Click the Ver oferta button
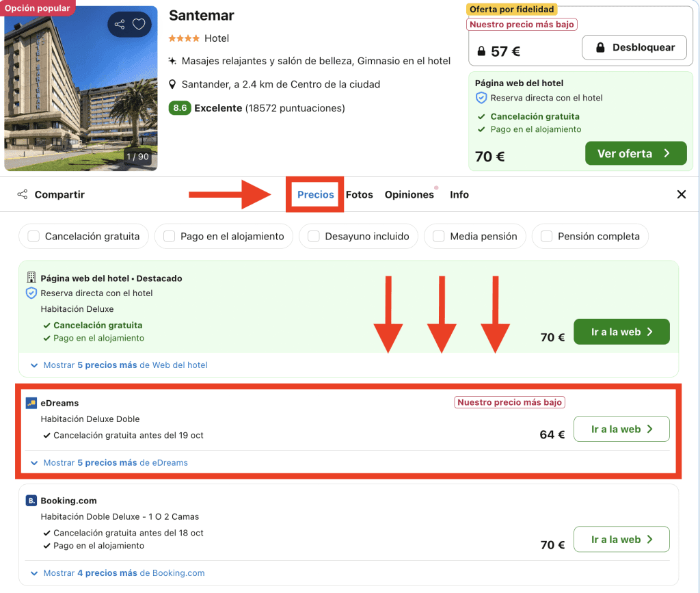 635,153
